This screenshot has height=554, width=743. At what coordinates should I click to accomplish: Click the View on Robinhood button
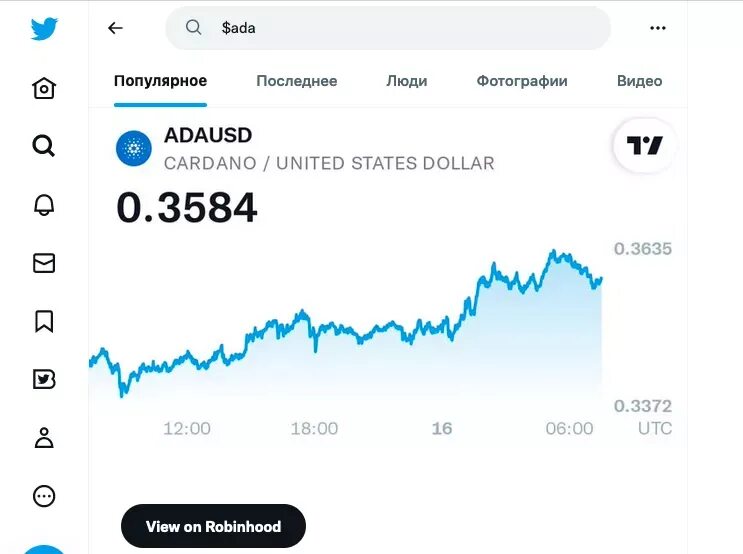[x=213, y=526]
